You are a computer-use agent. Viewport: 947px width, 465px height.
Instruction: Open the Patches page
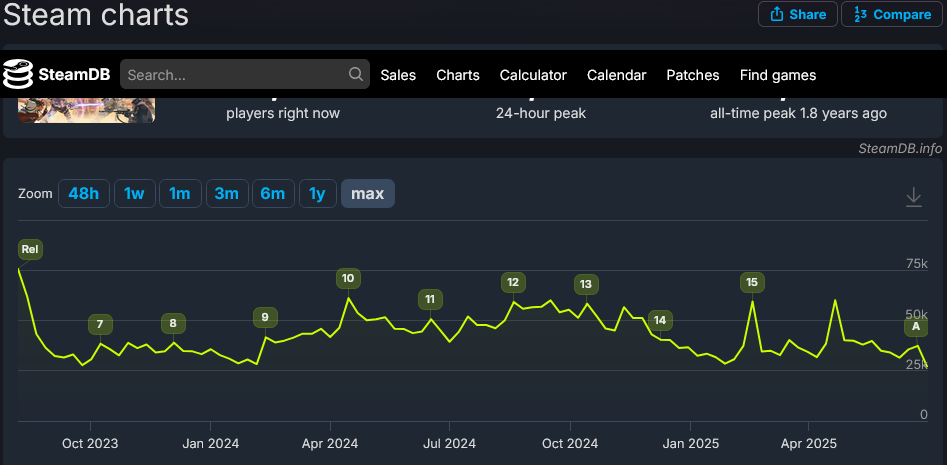click(x=693, y=75)
